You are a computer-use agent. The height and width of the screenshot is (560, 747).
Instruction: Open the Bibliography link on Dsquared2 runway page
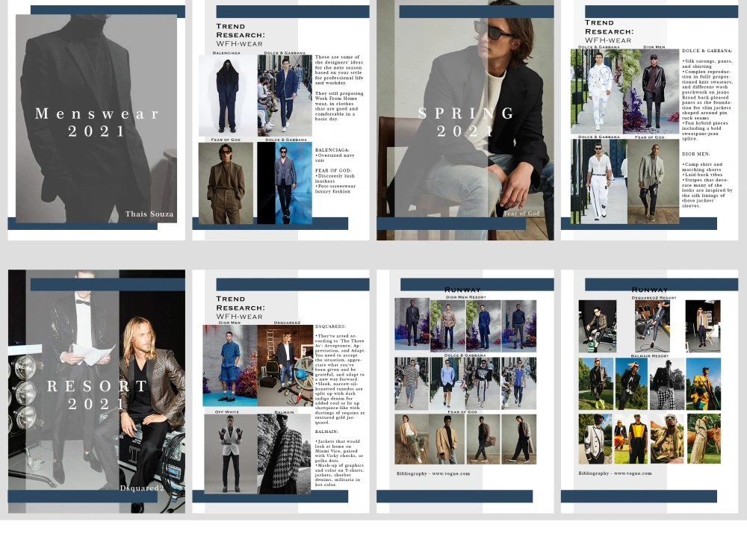[x=615, y=473]
